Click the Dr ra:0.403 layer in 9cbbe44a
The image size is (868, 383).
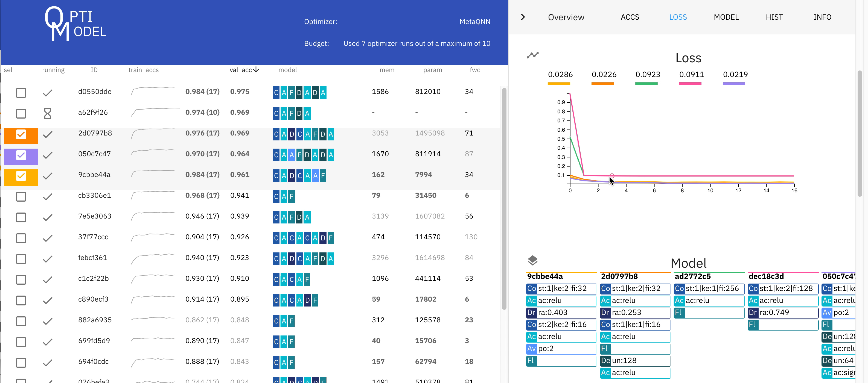click(561, 313)
